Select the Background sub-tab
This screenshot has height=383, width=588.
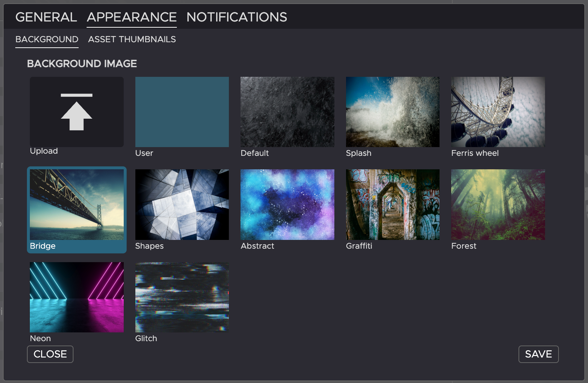(47, 39)
